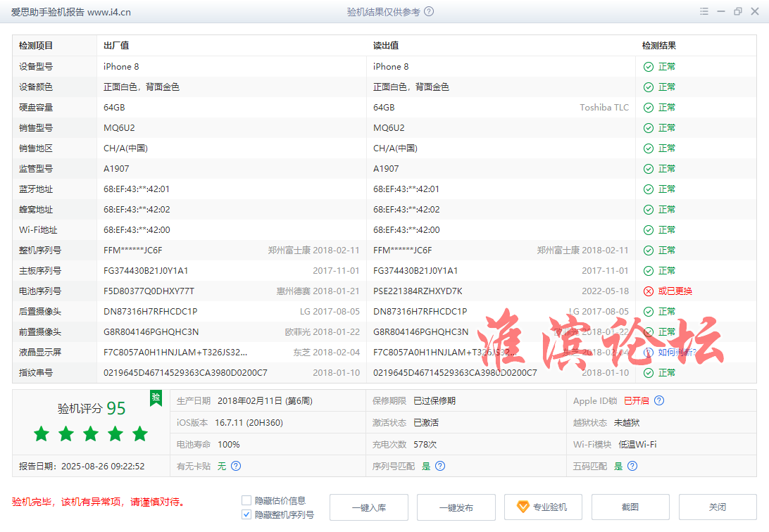Click the red X icon for 电池序列号 row

649,291
